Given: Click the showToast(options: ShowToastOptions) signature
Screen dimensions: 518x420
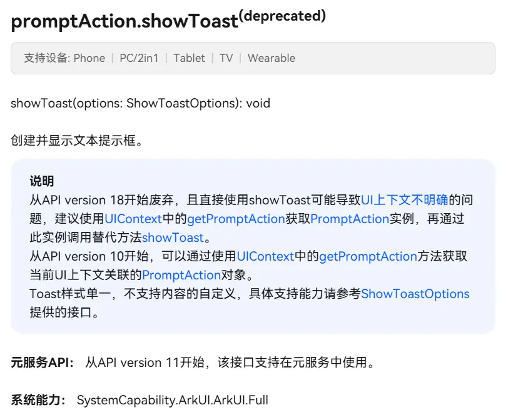Looking at the screenshot, I should (x=140, y=103).
